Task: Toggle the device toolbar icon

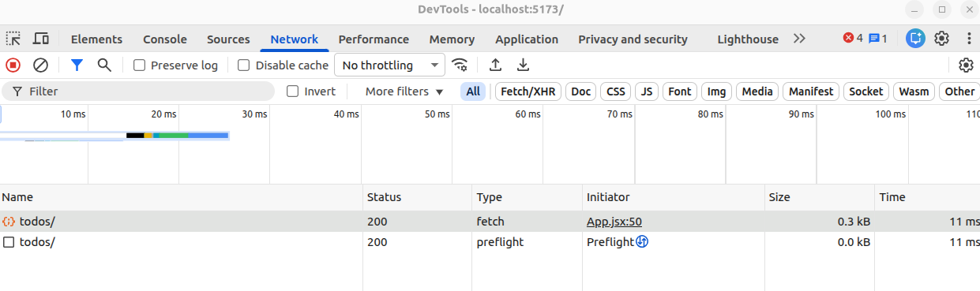Action: point(41,39)
